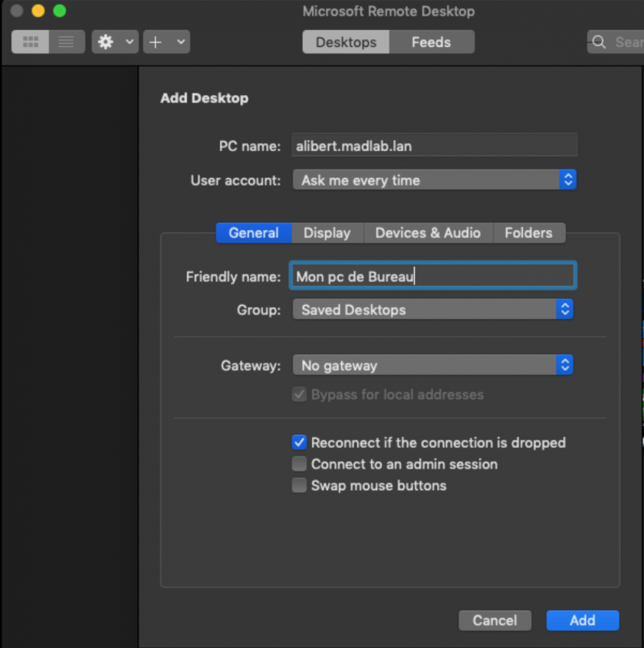Toggle Bypass for local addresses checkbox
The image size is (644, 648).
[299, 394]
